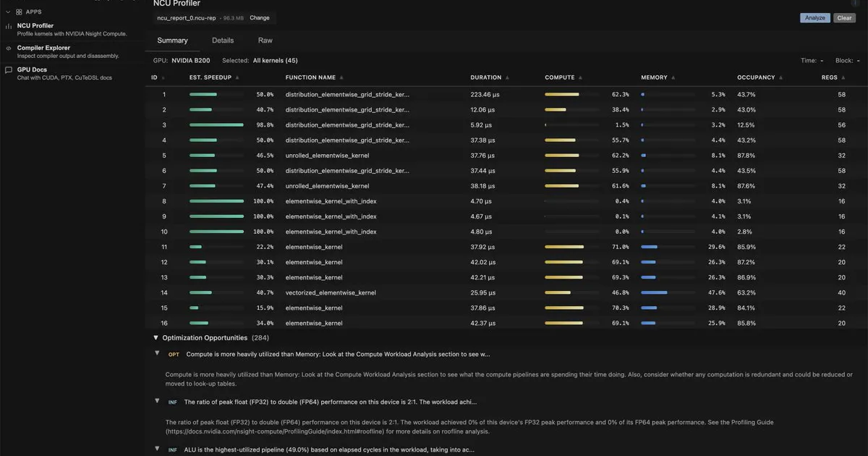Click the Analyze button
The width and height of the screenshot is (868, 456).
(x=815, y=18)
